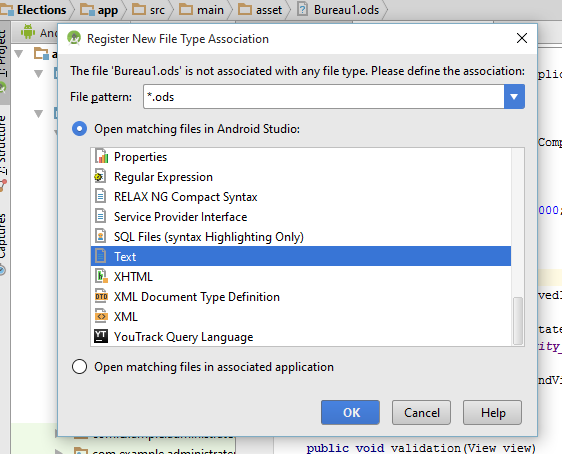Click the src folder icon in breadcrumb
The width and height of the screenshot is (562, 454).
point(139,9)
